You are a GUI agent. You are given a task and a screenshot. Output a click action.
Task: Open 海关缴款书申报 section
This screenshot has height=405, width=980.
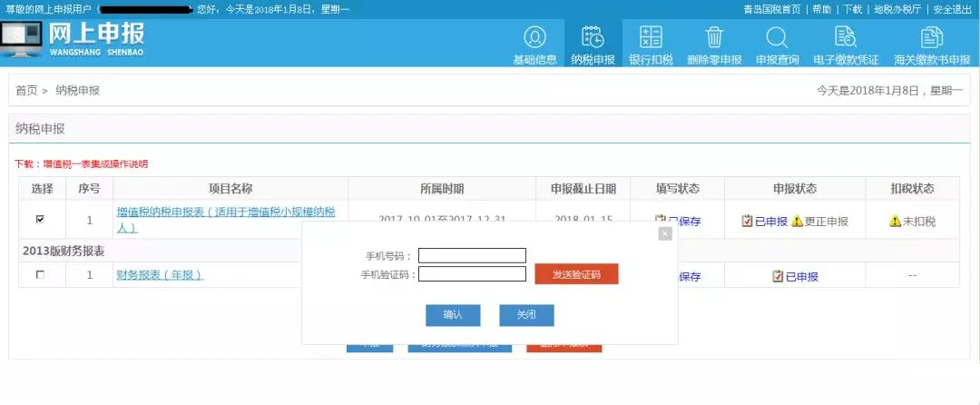932,44
